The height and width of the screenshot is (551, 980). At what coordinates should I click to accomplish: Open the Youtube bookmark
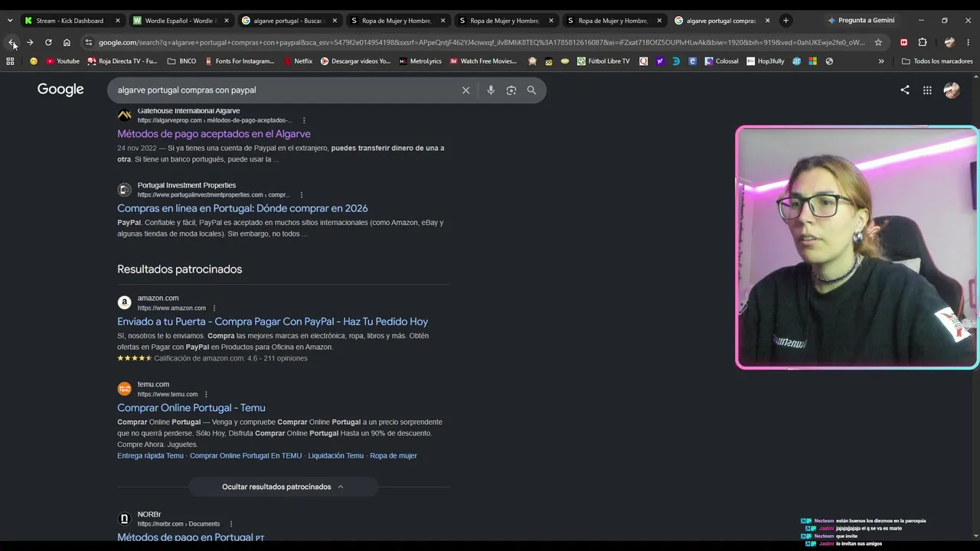(x=63, y=61)
